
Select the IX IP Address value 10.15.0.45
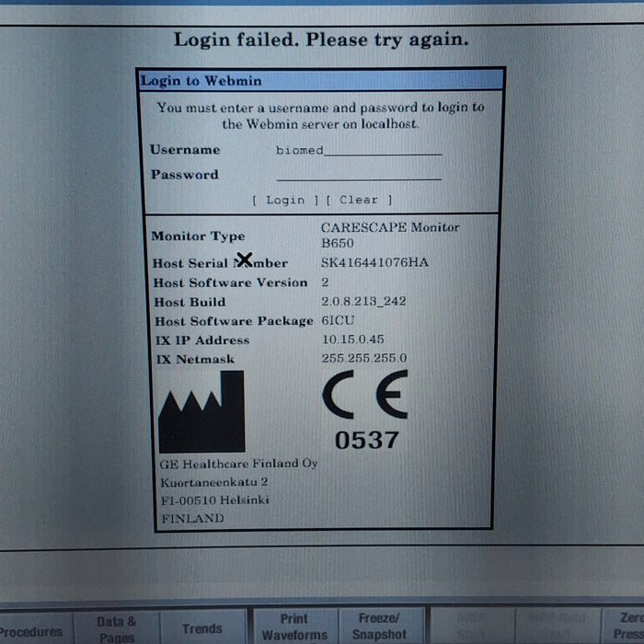[x=352, y=339]
